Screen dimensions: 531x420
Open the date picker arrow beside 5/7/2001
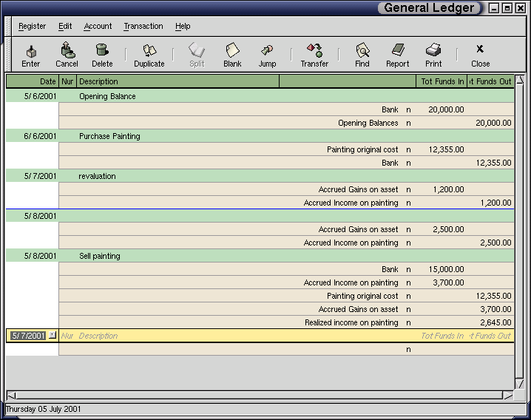coord(53,335)
